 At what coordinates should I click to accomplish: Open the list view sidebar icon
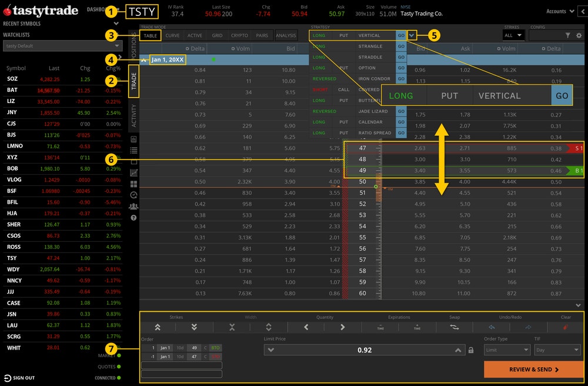point(133,151)
